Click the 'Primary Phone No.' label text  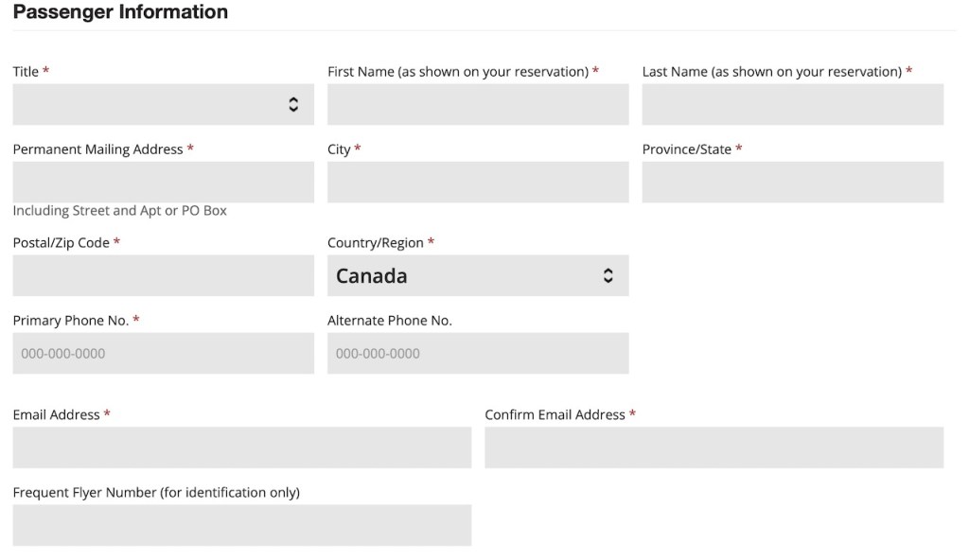tap(71, 321)
